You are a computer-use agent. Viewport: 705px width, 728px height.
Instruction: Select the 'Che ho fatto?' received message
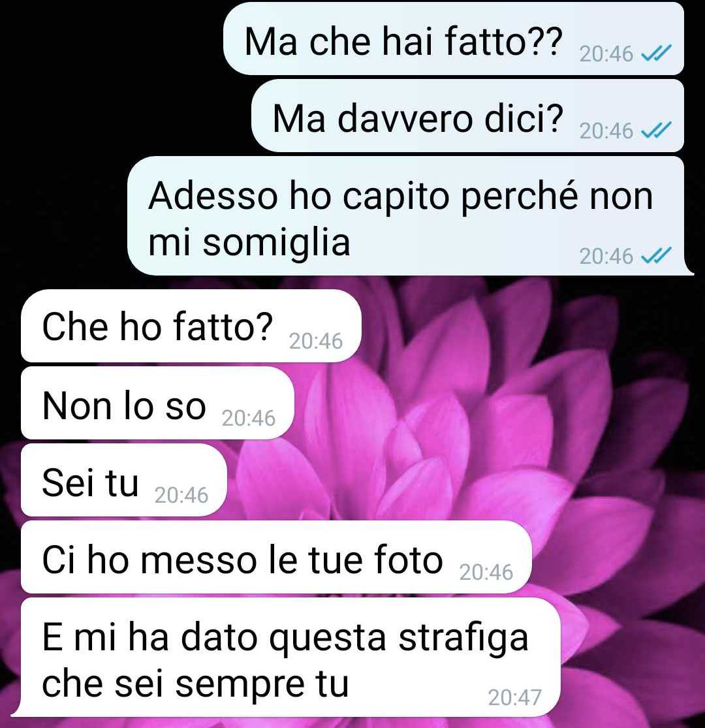click(x=191, y=326)
